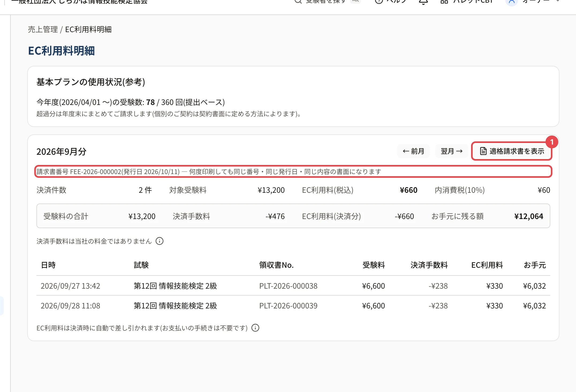Screen dimensions: 576x392
Task: Click the 試験 column header
Action: (x=141, y=265)
